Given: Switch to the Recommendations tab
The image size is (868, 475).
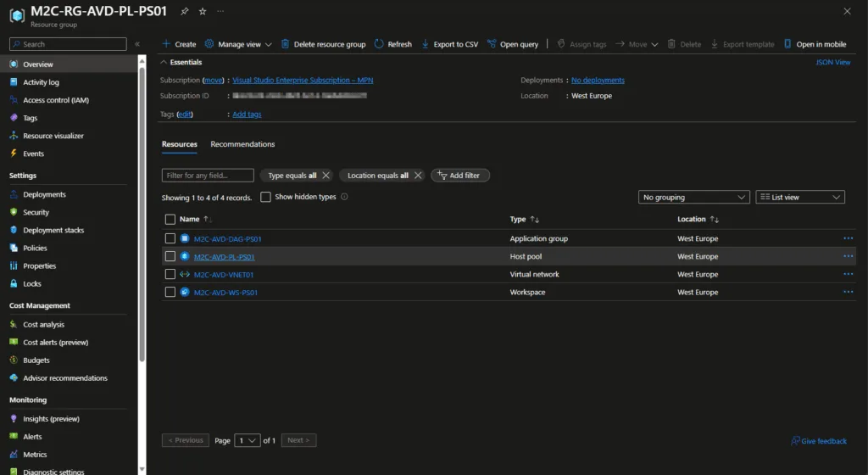Looking at the screenshot, I should coord(242,144).
